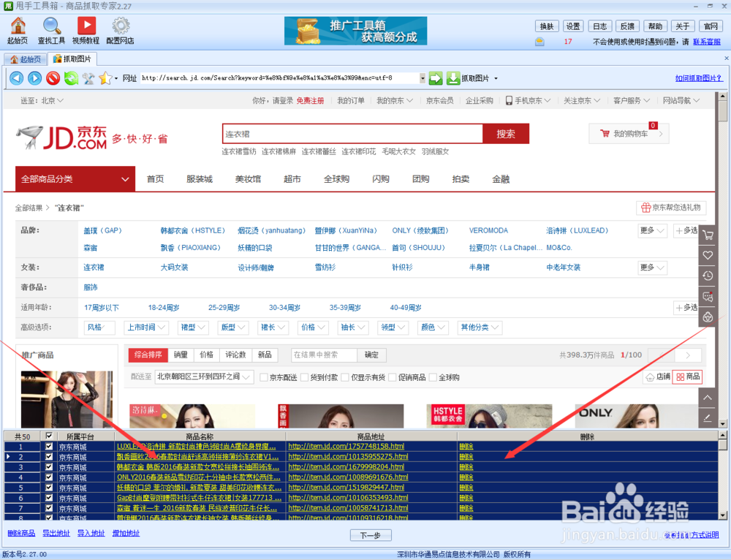Image resolution: width=731 pixels, height=560 pixels.
Task: Toggle the select-all checkbox in product list header
Action: 48,434
